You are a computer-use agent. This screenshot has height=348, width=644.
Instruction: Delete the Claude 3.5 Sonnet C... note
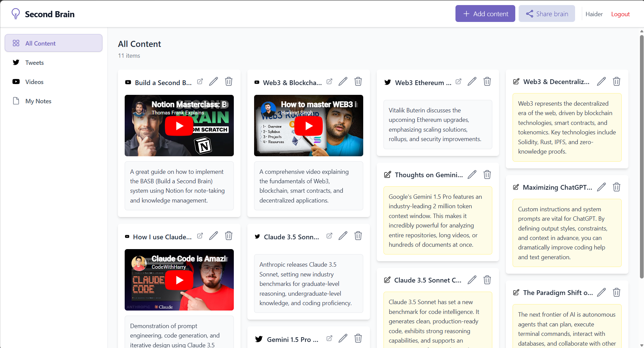pyautogui.click(x=487, y=280)
